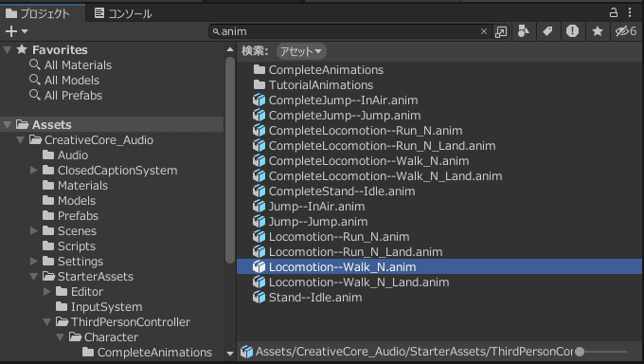Click the Search by Label tag icon

[x=547, y=31]
